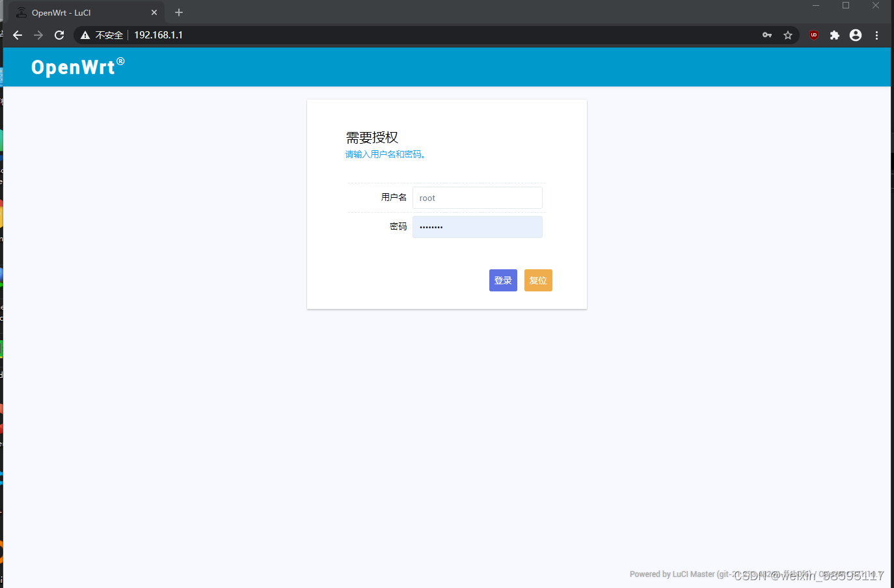894x588 pixels.
Task: Open the extensions puzzle icon
Action: pyautogui.click(x=835, y=35)
